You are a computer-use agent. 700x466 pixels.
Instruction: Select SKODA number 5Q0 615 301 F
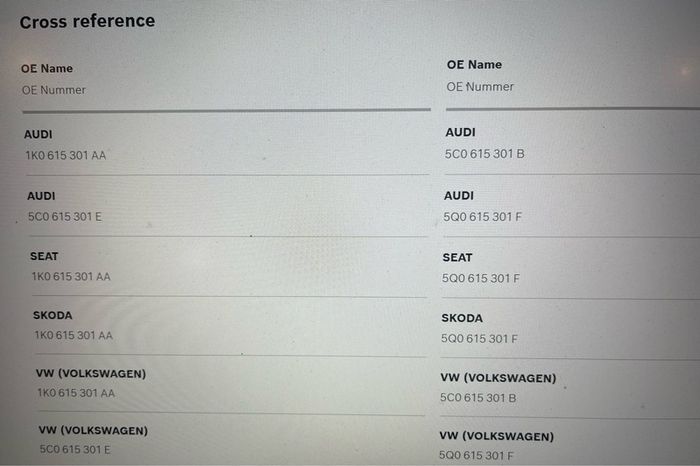(x=479, y=339)
